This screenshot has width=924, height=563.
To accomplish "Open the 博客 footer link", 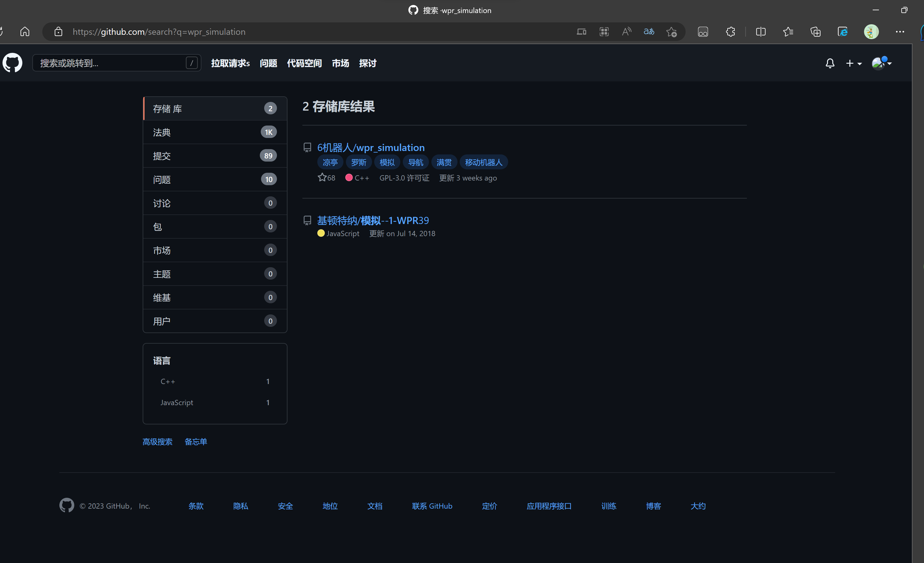I will coord(653,506).
